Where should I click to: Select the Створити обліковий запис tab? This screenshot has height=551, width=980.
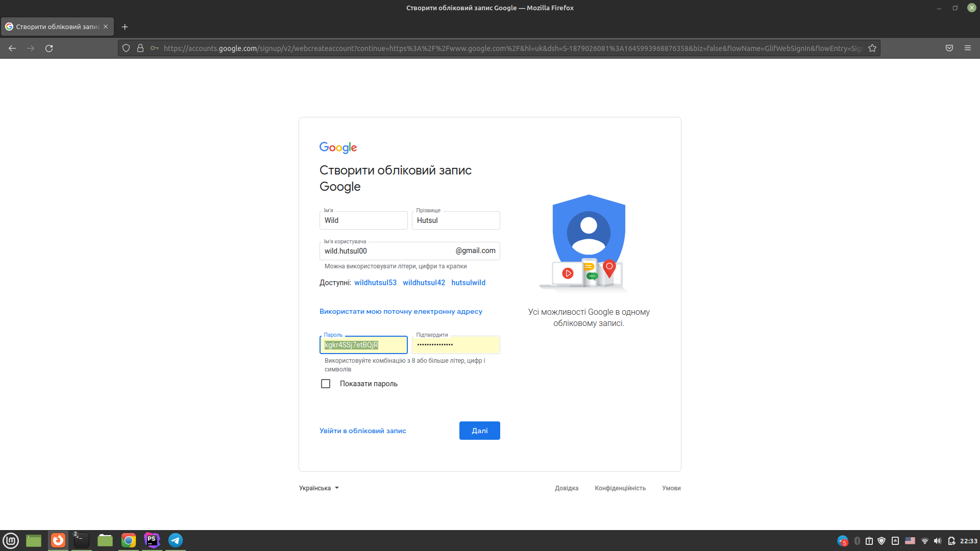tap(57, 27)
